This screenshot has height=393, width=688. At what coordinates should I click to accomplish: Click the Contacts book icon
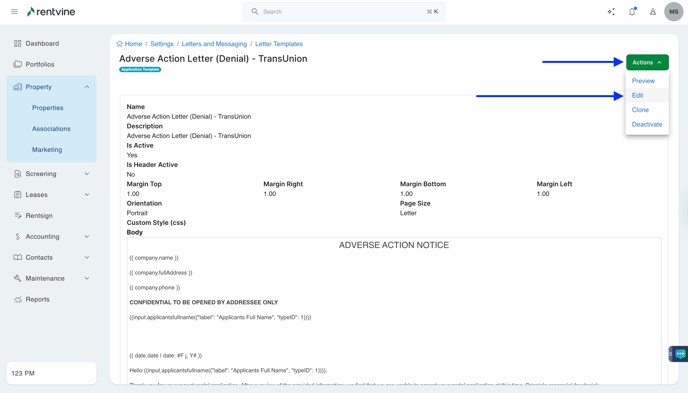(18, 257)
